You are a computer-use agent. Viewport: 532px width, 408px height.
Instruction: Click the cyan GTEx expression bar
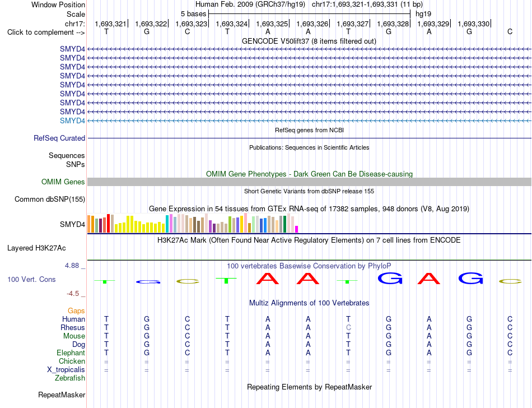[x=167, y=224]
